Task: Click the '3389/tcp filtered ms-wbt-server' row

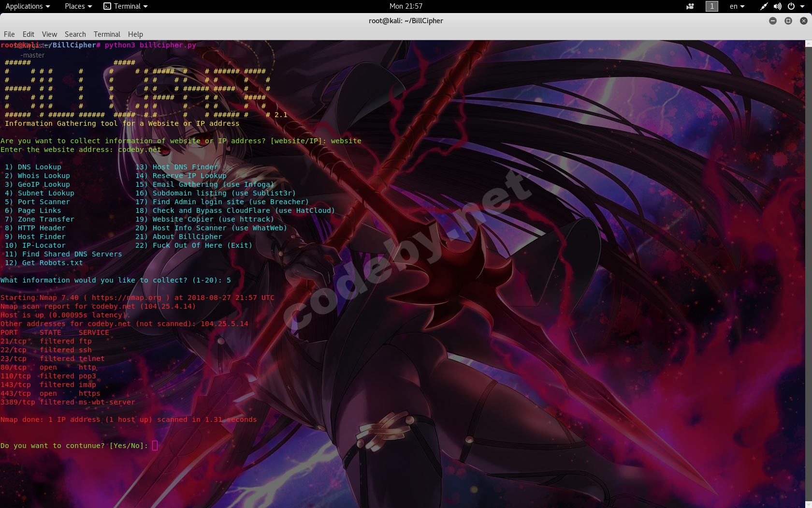Action: click(68, 402)
